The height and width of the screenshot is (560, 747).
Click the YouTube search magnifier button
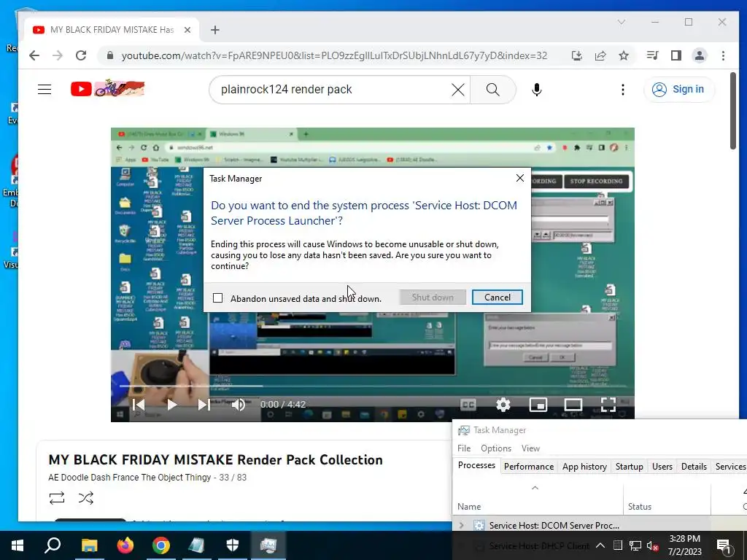tap(493, 90)
